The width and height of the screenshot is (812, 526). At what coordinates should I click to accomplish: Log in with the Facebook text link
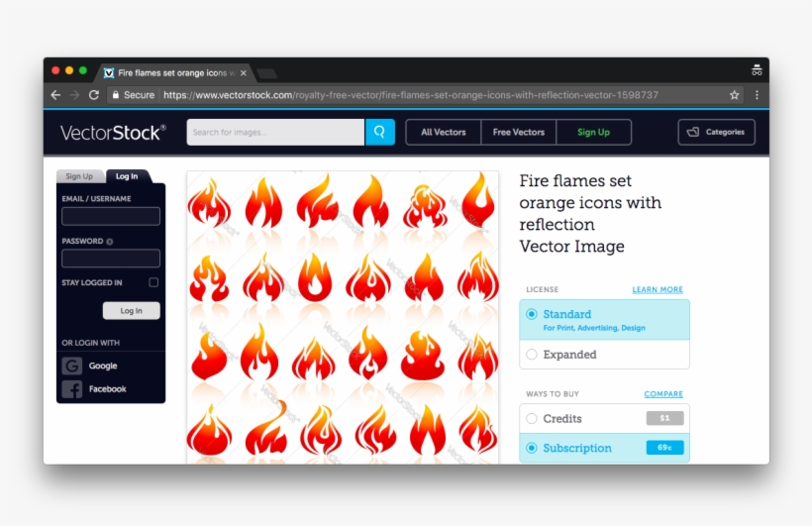coord(108,389)
